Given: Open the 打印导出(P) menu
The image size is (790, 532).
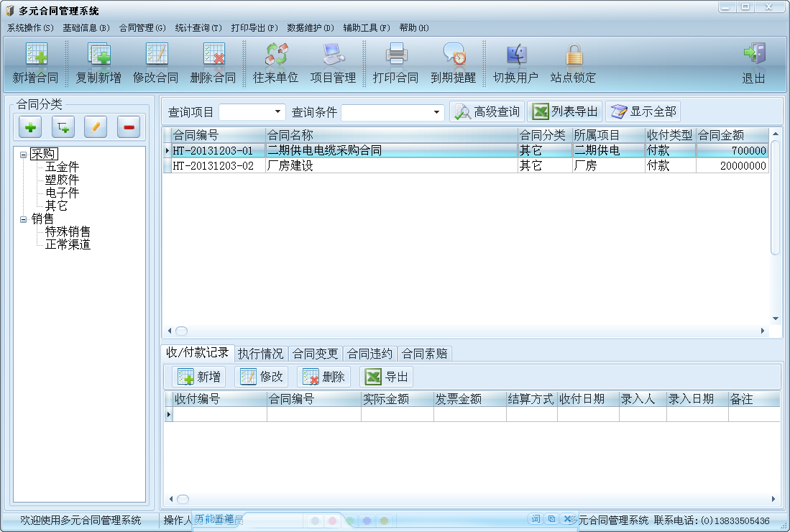Looking at the screenshot, I should click(x=254, y=28).
